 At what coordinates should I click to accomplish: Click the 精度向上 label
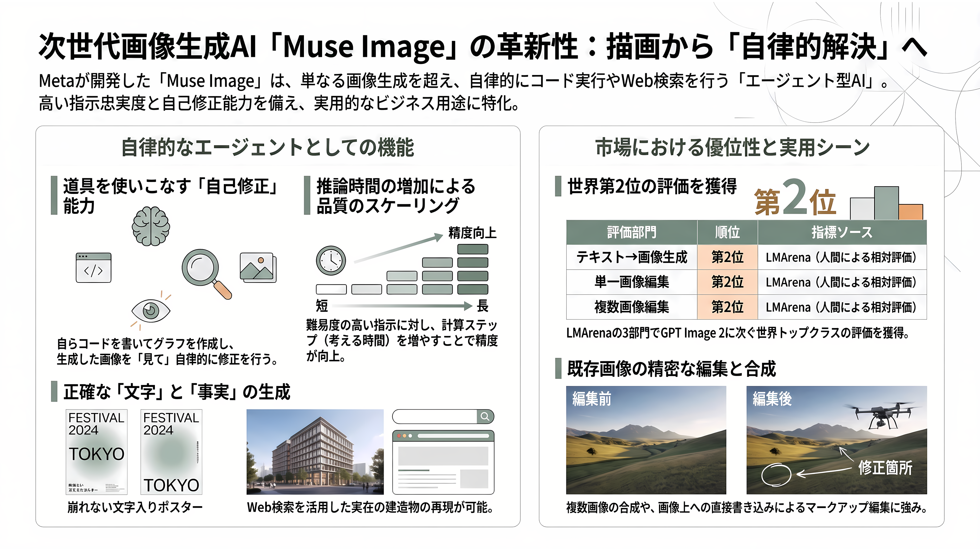[x=472, y=233]
